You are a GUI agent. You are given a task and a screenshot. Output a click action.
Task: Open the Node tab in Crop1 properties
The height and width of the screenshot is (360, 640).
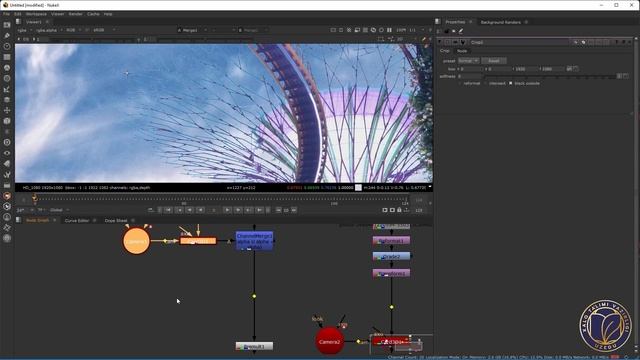tap(462, 51)
